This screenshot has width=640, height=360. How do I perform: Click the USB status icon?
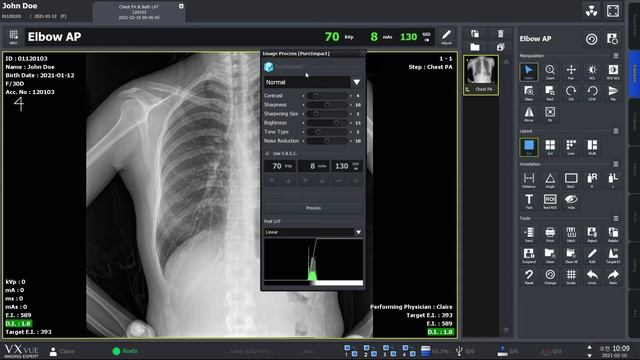pos(459,351)
